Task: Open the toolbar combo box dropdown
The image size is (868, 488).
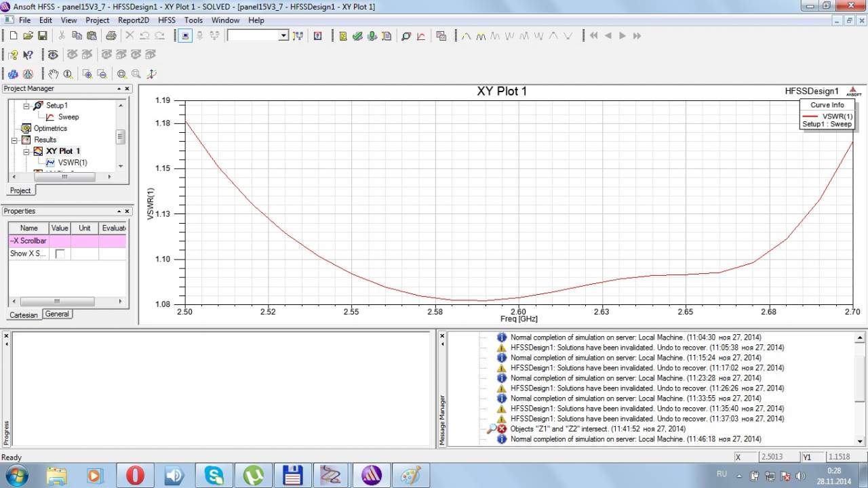Action: pos(283,35)
